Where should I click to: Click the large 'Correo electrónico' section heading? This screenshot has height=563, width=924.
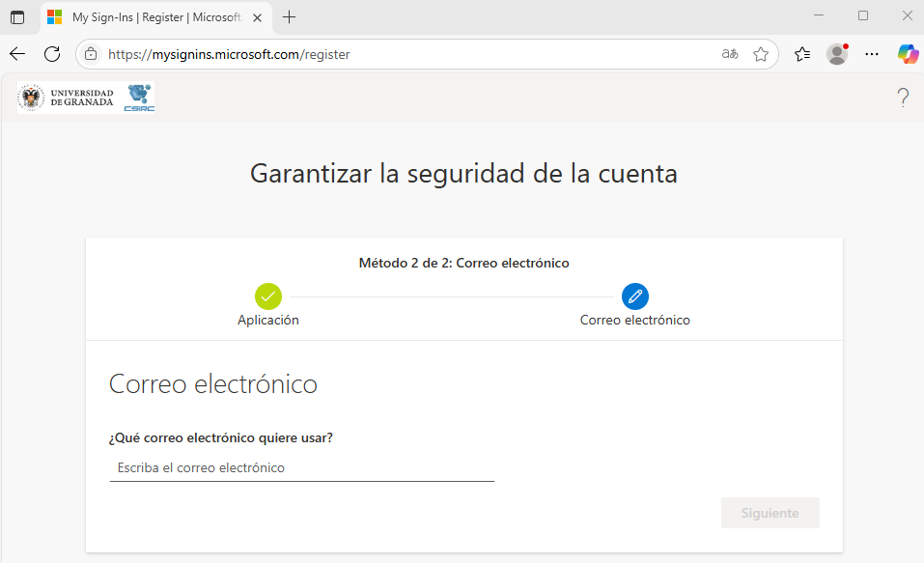[x=213, y=384]
